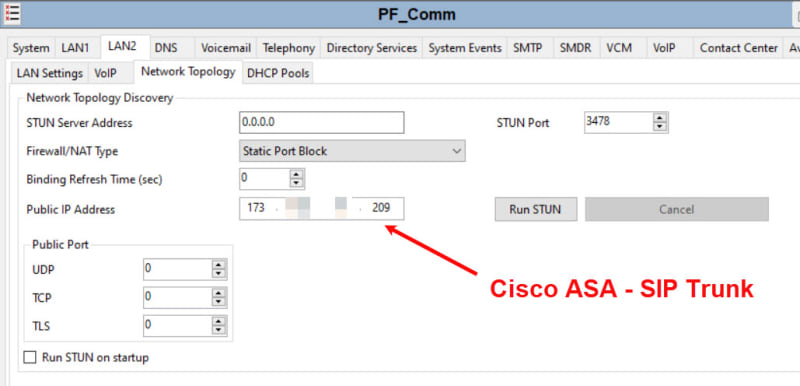Screen dimensions: 800x386
Task: Decrease Binding Refresh Time value
Action: click(x=297, y=184)
